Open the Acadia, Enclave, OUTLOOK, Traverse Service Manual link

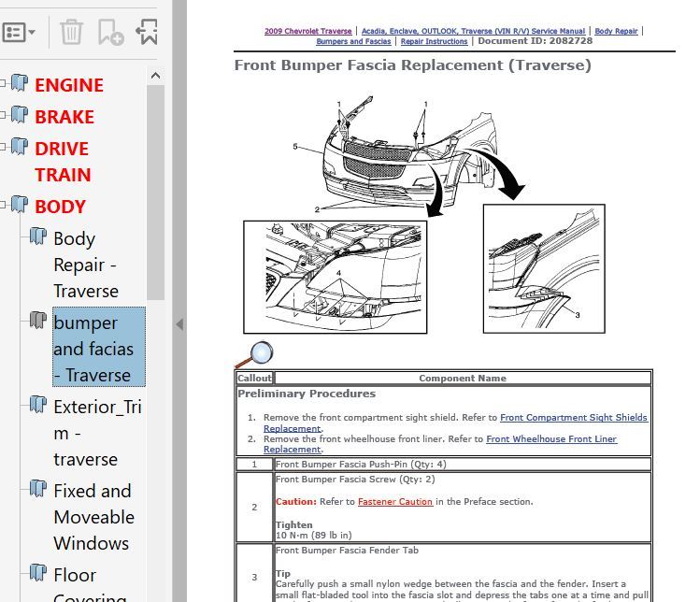pos(473,31)
